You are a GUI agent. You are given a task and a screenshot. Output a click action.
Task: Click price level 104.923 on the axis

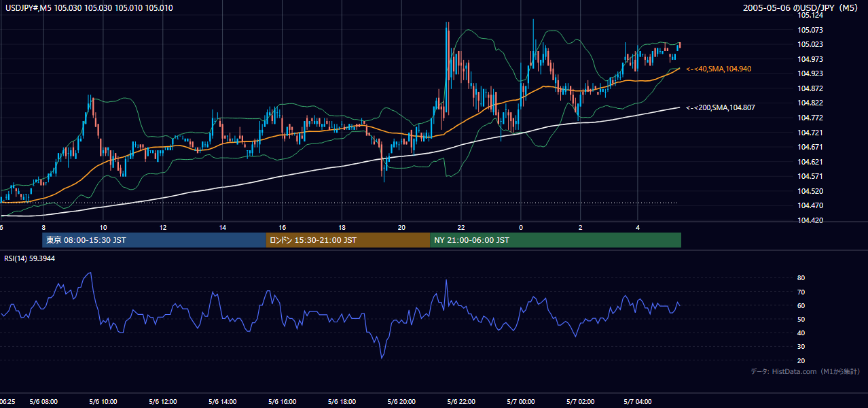[x=810, y=73]
